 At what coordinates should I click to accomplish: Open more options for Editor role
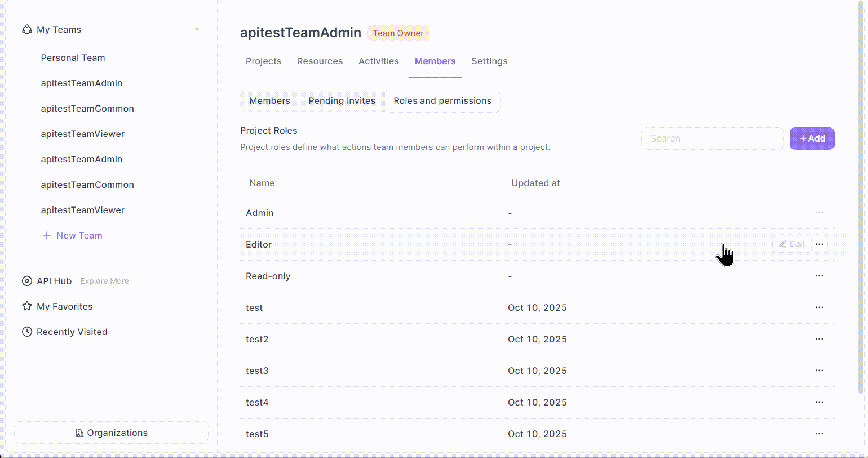[819, 244]
